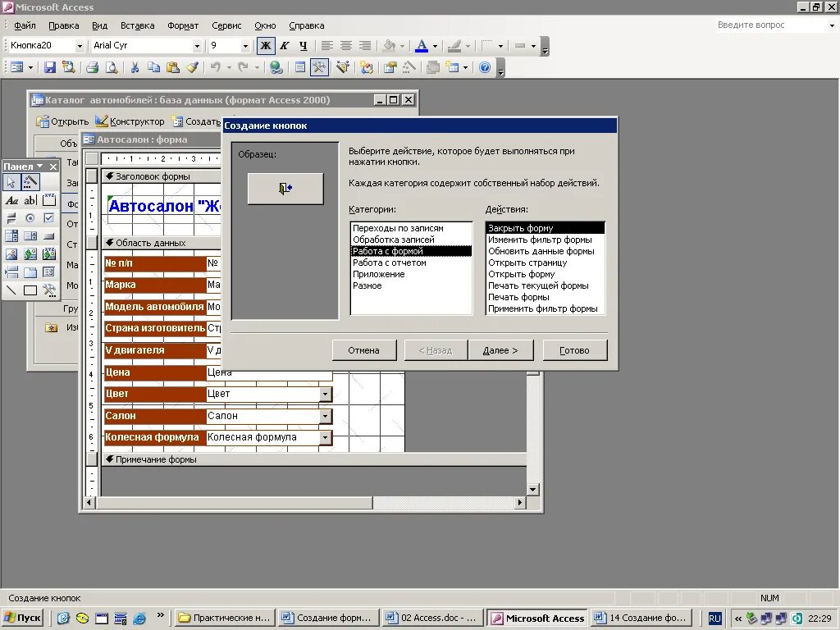Click the fill color bucket swatch
Image resolution: width=840 pixels, height=630 pixels.
(390, 46)
